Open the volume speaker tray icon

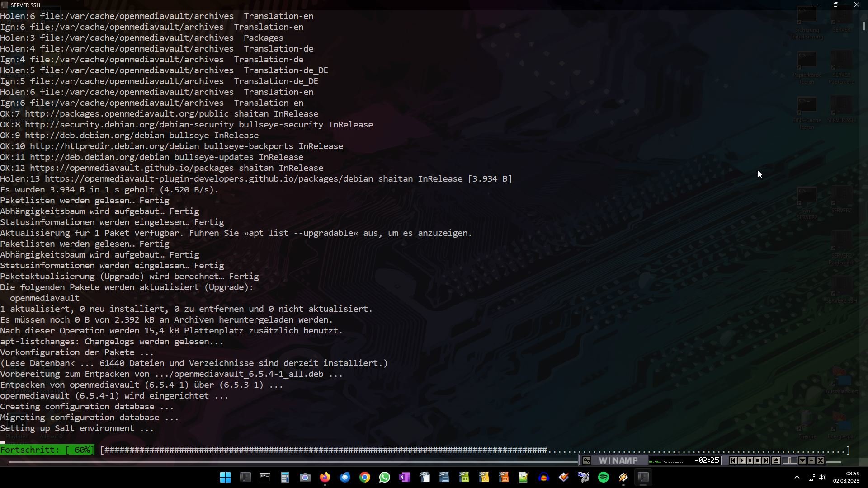click(822, 478)
